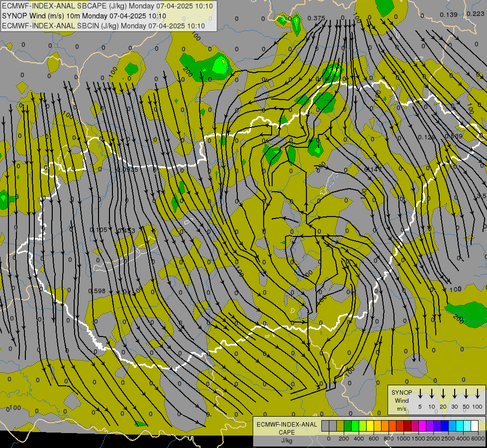Click the 0.139 value on the map
The width and height of the screenshot is (487, 448).
449,14
